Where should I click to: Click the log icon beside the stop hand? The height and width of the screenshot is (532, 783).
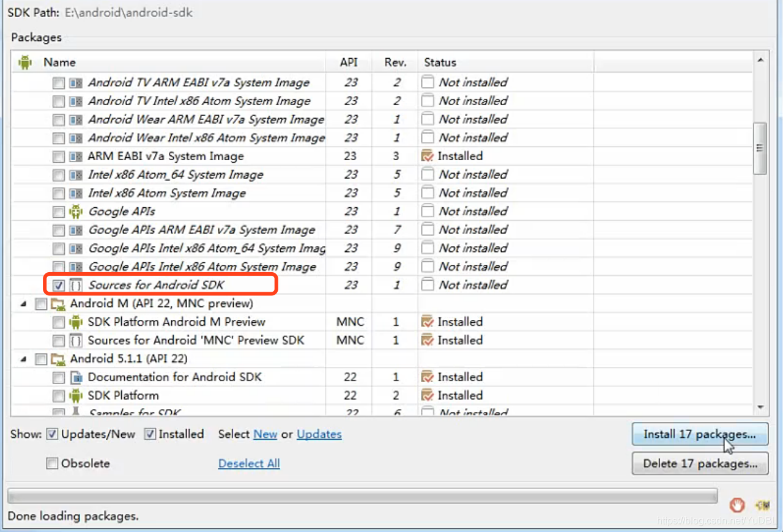762,505
